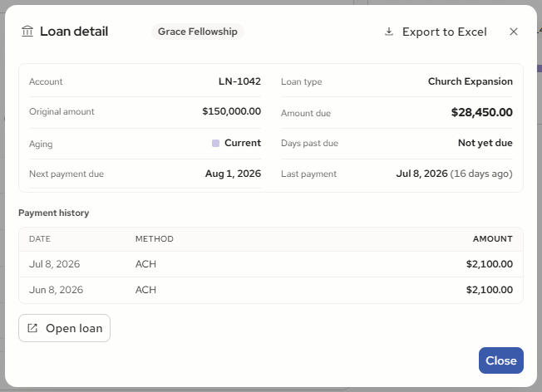Click the Export to Excel button
The height and width of the screenshot is (392, 542).
(436, 32)
